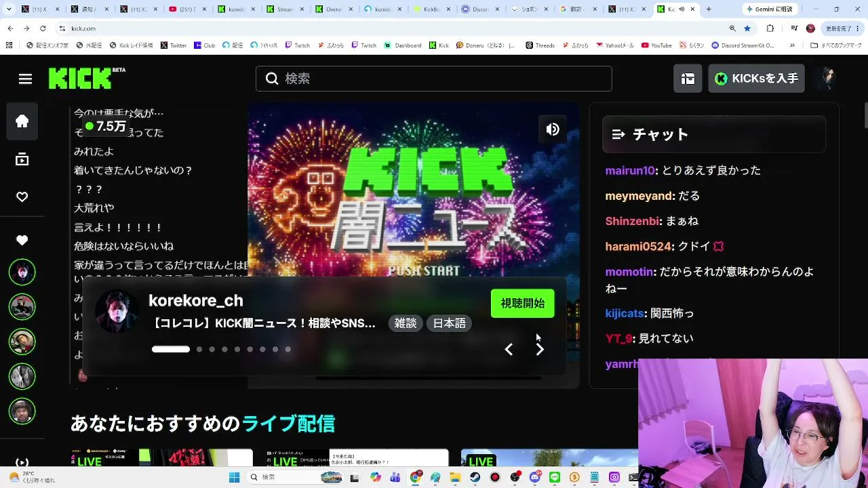The height and width of the screenshot is (488, 868).
Task: Open the Chrome extensions puzzle icon
Action: (770, 28)
